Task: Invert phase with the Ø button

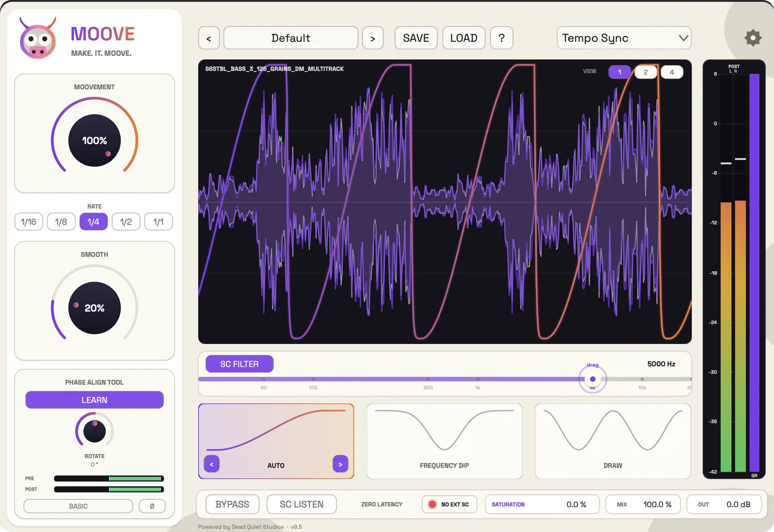Action: 152,506
